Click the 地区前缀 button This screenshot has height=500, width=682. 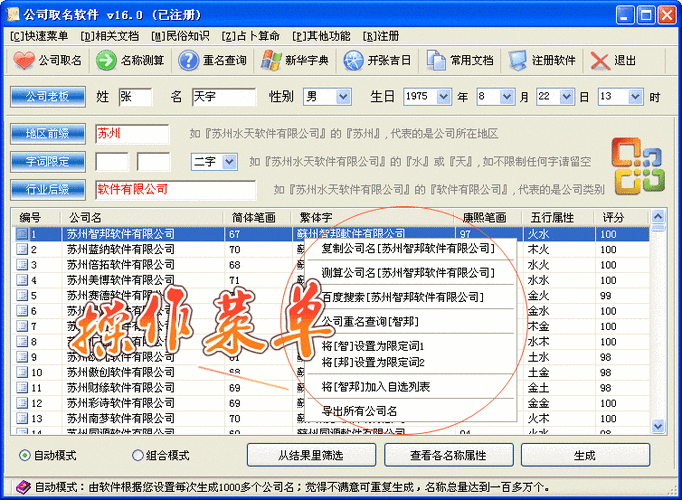pyautogui.click(x=48, y=134)
